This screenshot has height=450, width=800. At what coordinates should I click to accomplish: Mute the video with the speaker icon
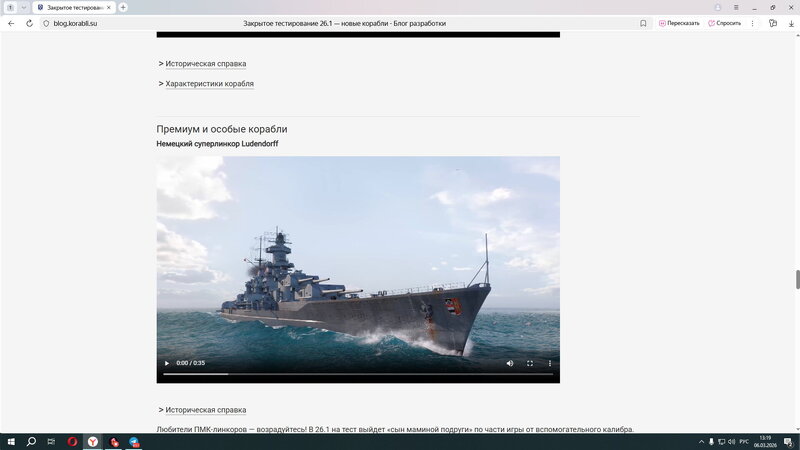pyautogui.click(x=510, y=363)
